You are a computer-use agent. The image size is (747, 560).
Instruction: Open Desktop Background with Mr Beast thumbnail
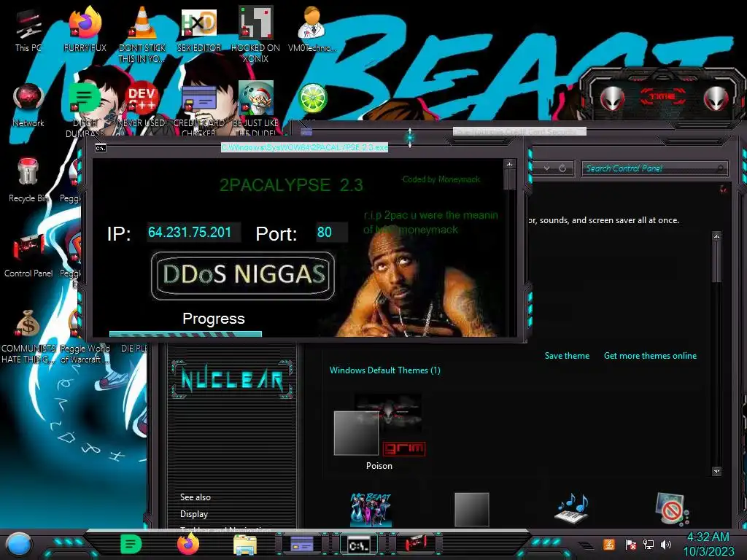[371, 510]
